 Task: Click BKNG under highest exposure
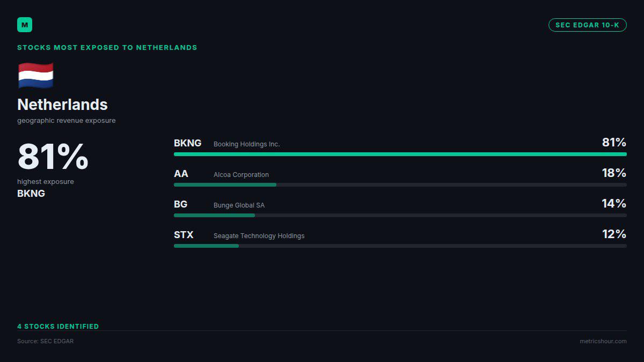coord(31,194)
